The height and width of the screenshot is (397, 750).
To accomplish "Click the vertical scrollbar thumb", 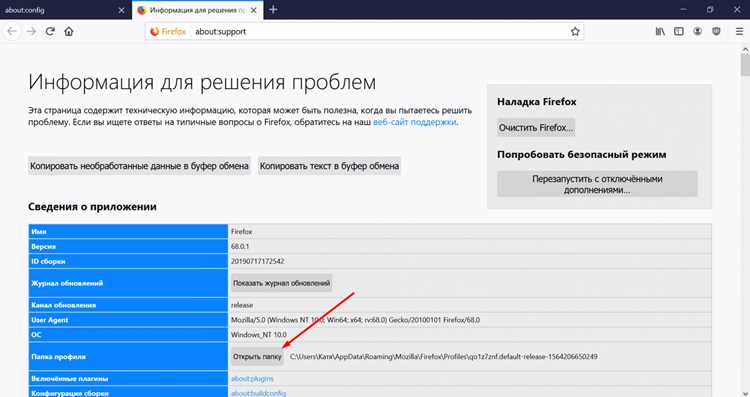I will 745,64.
